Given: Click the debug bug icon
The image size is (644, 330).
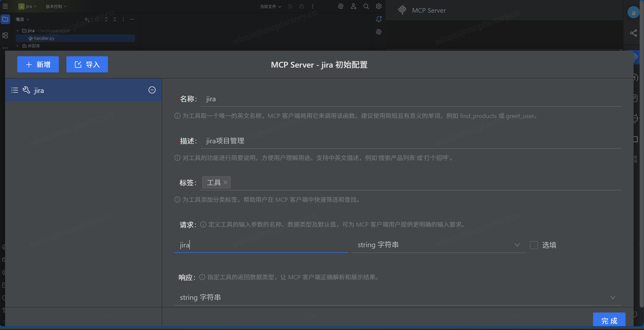Looking at the screenshot, I should 301,6.
